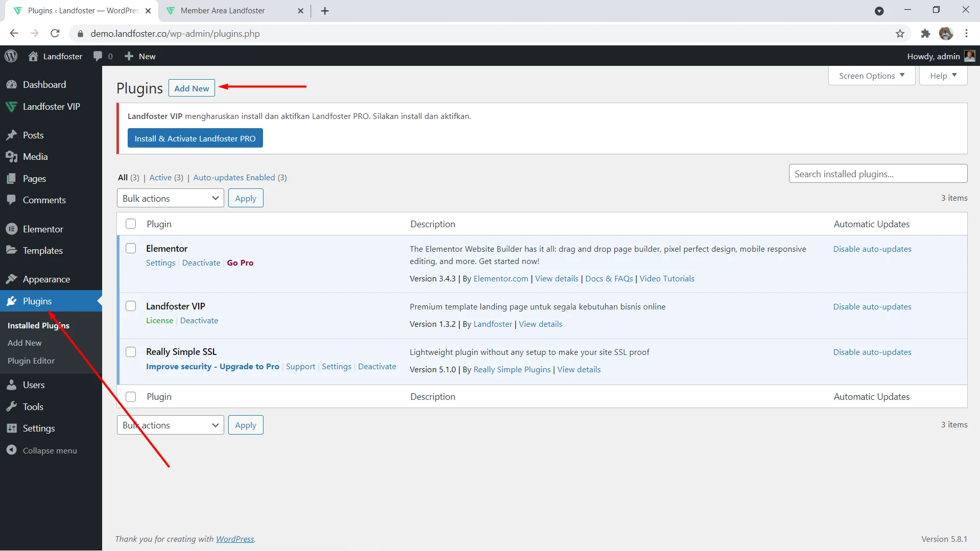Tick the select-all checkbox in table header
980x551 pixels.
[x=131, y=224]
